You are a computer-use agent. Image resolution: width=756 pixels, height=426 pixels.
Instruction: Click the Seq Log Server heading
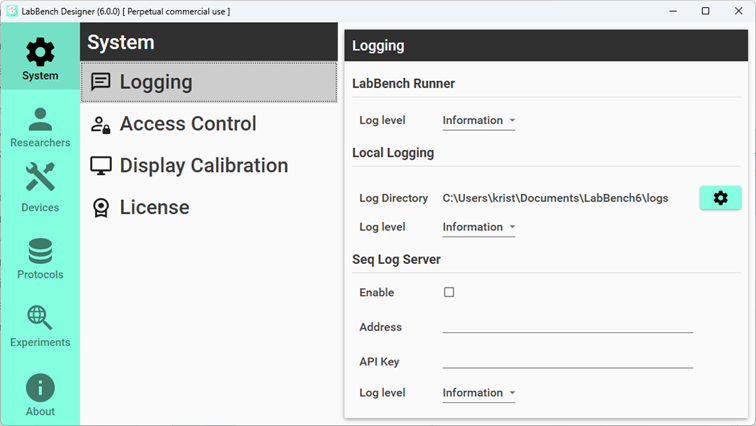[x=396, y=259]
